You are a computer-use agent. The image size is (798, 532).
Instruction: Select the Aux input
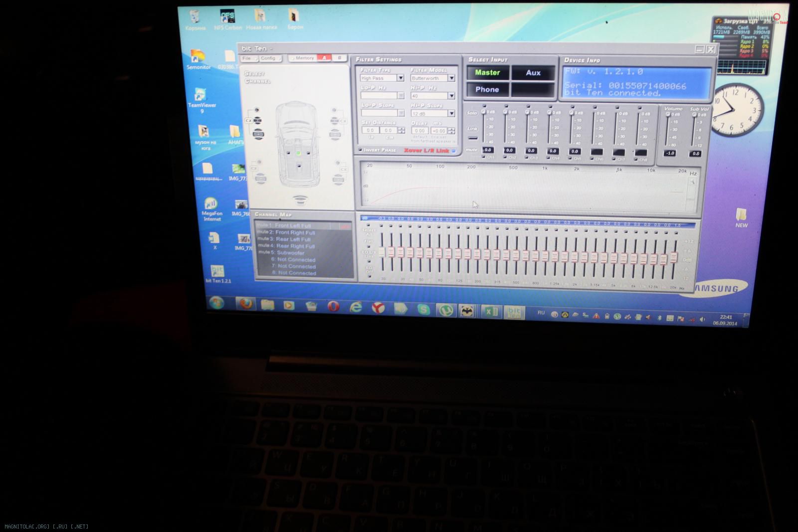tap(533, 73)
